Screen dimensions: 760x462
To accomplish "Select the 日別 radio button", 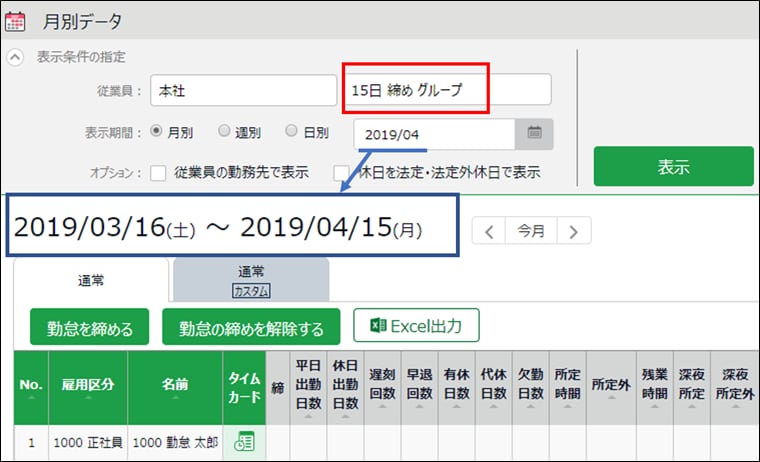I will (x=291, y=130).
